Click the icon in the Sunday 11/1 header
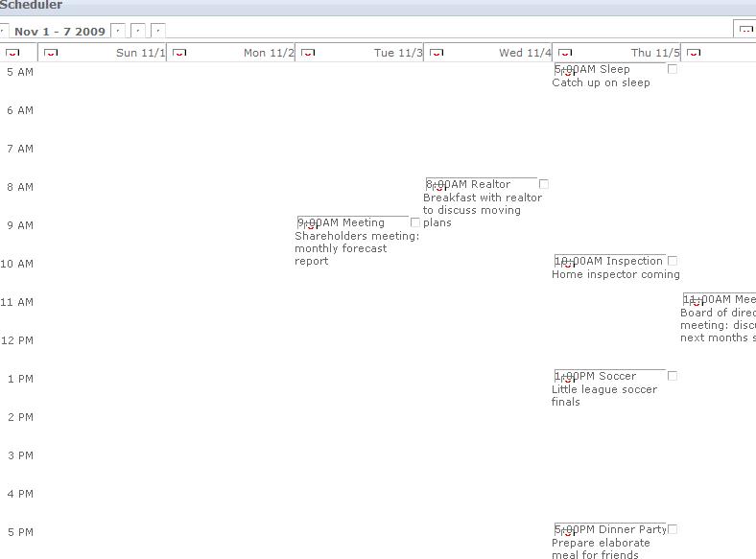 point(52,53)
